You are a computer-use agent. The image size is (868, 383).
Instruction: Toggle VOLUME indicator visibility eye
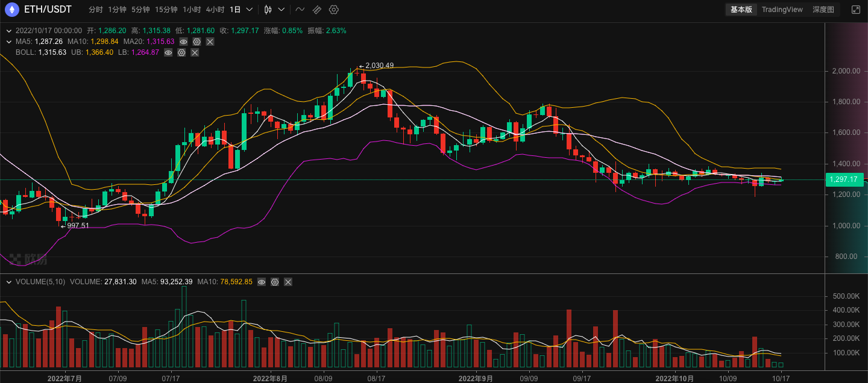(x=262, y=282)
